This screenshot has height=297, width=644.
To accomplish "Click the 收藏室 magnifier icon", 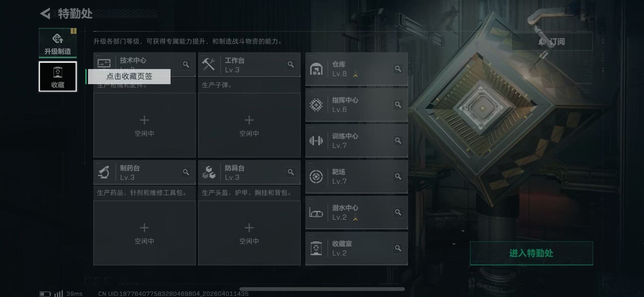I will point(398,248).
